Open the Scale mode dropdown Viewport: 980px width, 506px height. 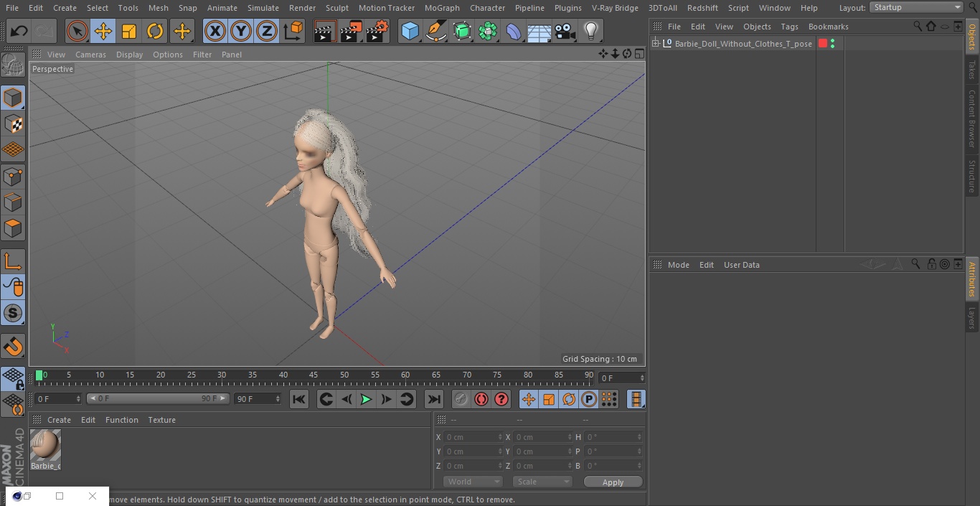click(542, 482)
